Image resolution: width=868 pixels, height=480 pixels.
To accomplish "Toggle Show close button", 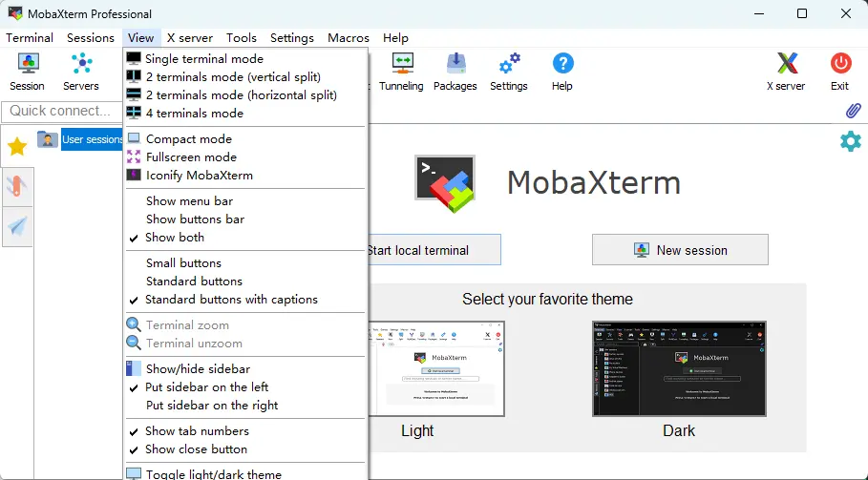I will click(x=245, y=449).
